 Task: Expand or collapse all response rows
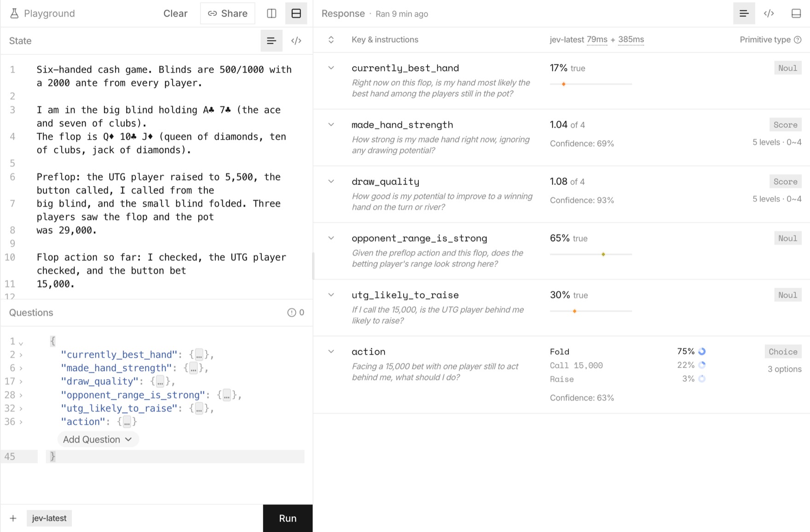(331, 40)
